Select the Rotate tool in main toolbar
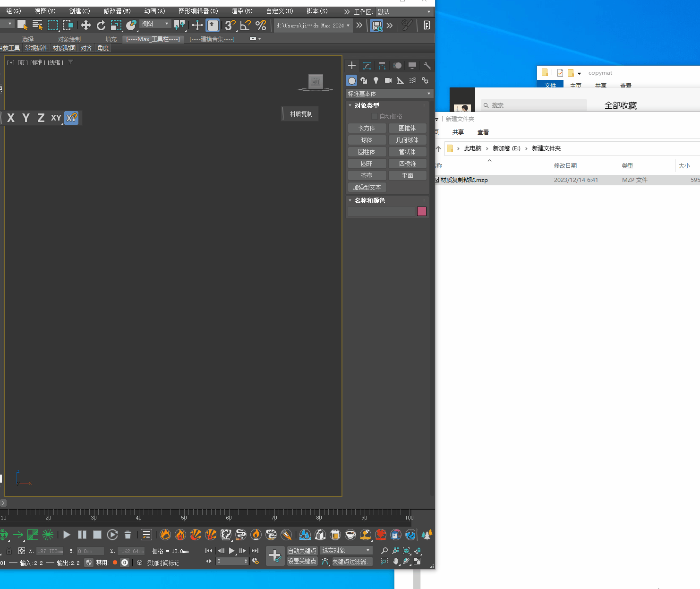The width and height of the screenshot is (700, 589). [101, 26]
